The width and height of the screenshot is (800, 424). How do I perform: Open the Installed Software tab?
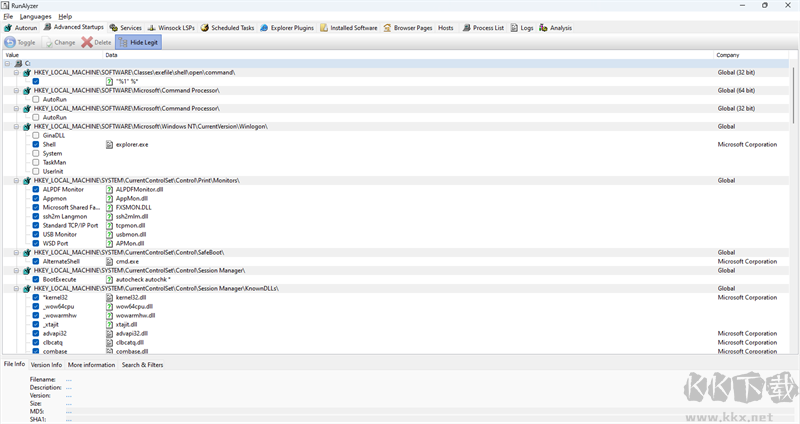tap(349, 28)
